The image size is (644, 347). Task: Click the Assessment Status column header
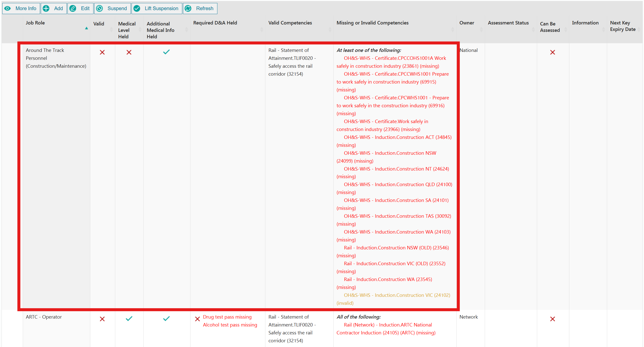tap(508, 23)
